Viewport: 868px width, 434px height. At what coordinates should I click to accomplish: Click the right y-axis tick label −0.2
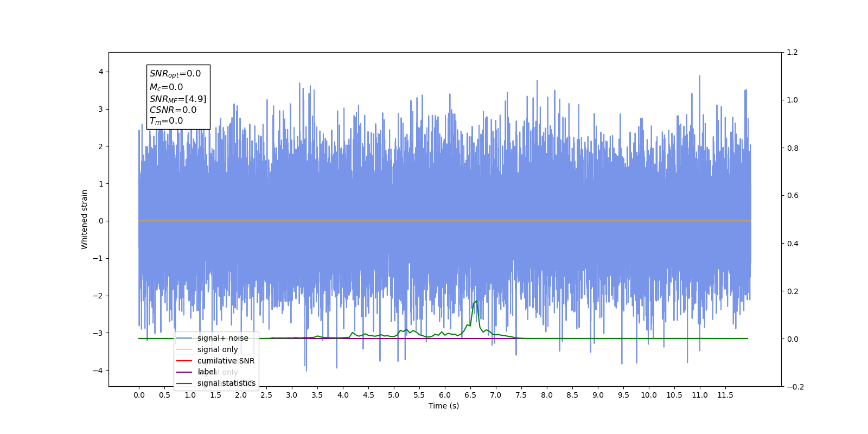pyautogui.click(x=795, y=387)
